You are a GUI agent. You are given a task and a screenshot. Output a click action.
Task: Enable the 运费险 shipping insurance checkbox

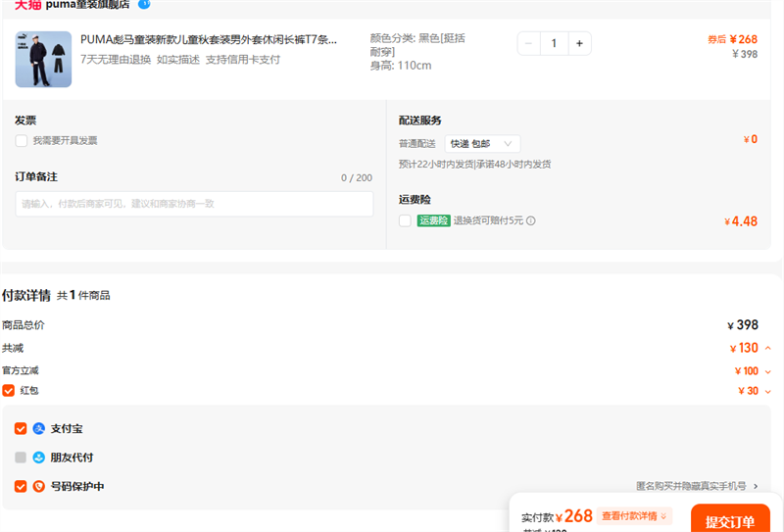point(405,220)
